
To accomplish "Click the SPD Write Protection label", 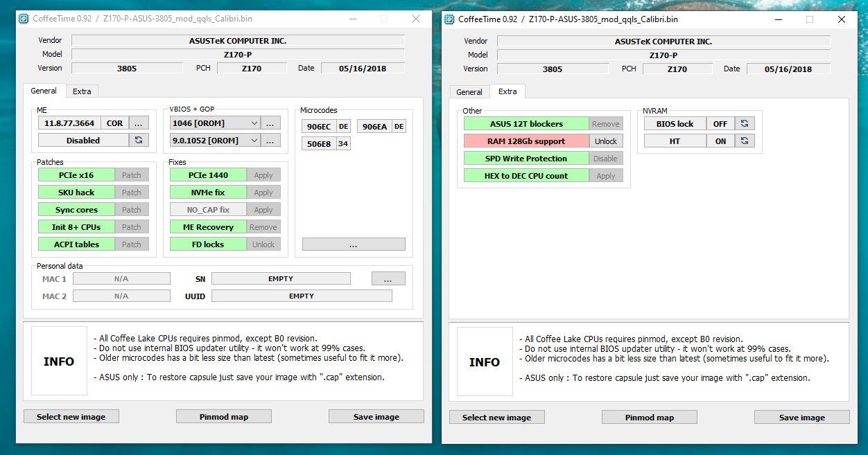I will [x=526, y=159].
